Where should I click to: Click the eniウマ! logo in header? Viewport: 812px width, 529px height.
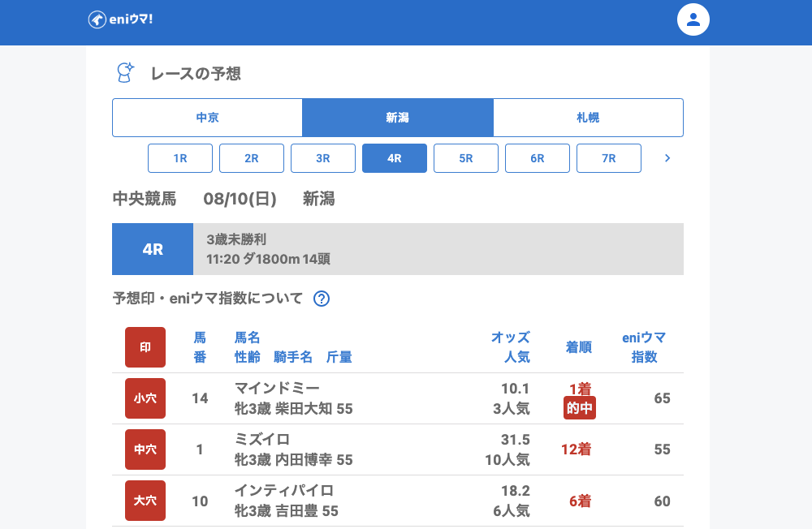tap(120, 19)
